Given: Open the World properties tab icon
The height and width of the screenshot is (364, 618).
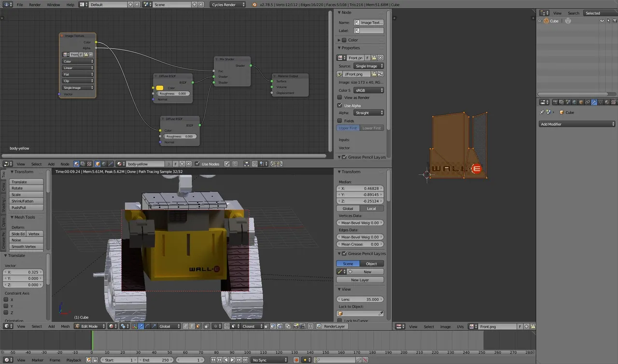Looking at the screenshot, I should [x=575, y=102].
